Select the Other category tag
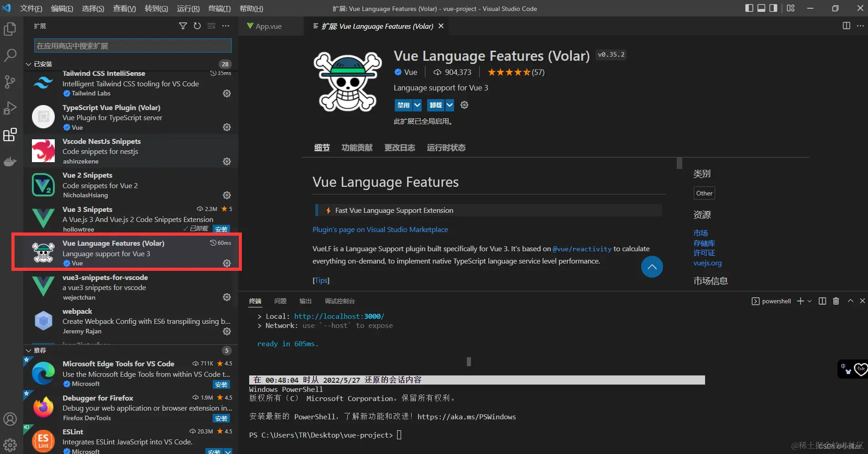 pos(704,193)
